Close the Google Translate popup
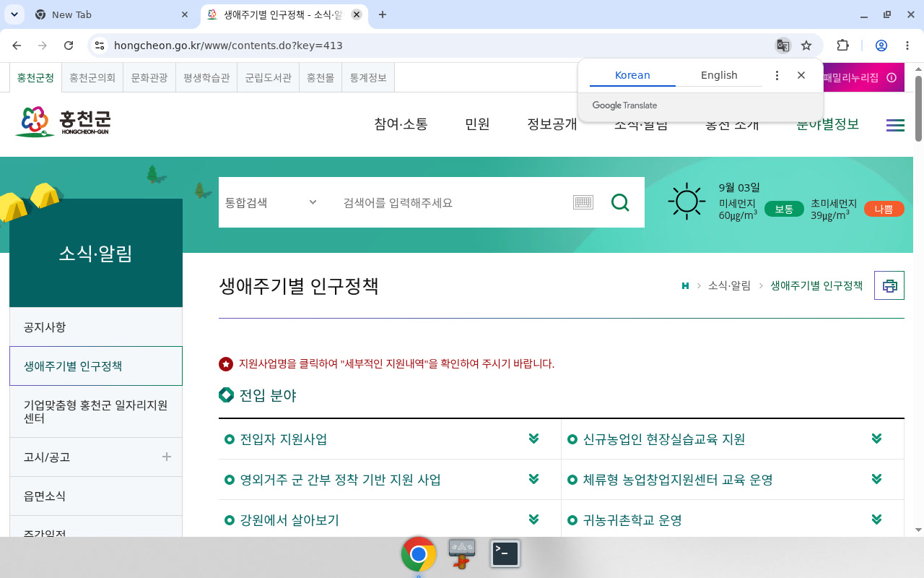Viewport: 924px width, 578px height. (801, 75)
